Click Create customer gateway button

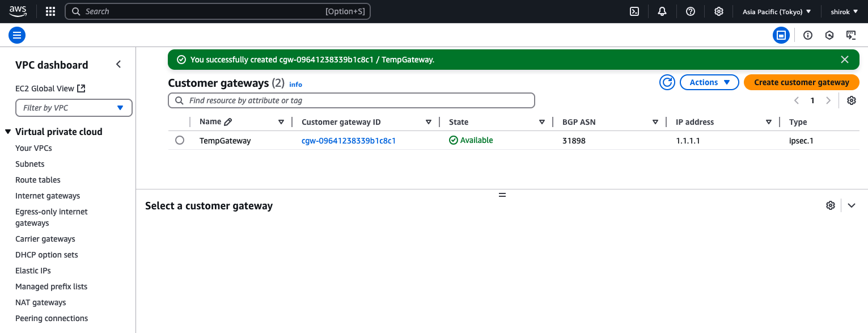pos(802,82)
